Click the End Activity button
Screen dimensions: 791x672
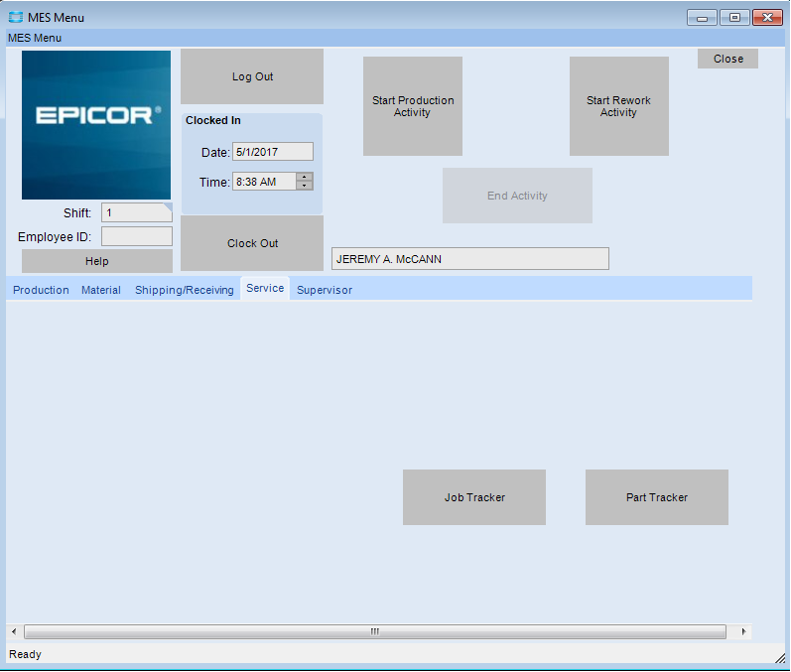tap(517, 196)
